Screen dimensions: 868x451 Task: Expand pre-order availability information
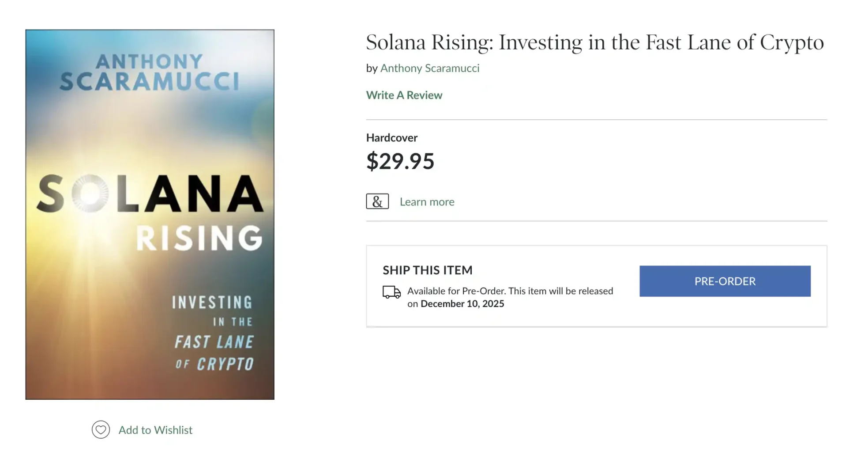(510, 297)
